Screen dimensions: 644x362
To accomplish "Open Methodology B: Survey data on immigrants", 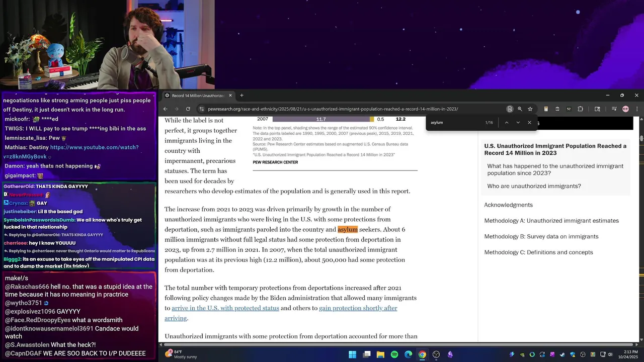I will click(x=541, y=237).
